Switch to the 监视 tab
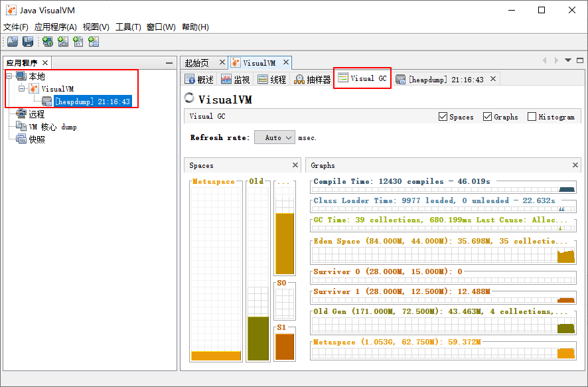The height and width of the screenshot is (387, 588). tap(236, 80)
